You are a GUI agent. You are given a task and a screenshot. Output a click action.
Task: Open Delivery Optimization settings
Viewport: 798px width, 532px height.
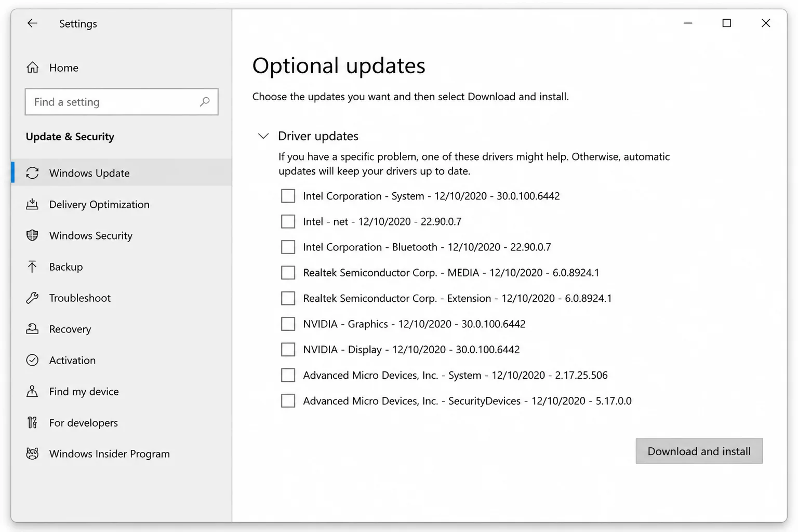121,204
